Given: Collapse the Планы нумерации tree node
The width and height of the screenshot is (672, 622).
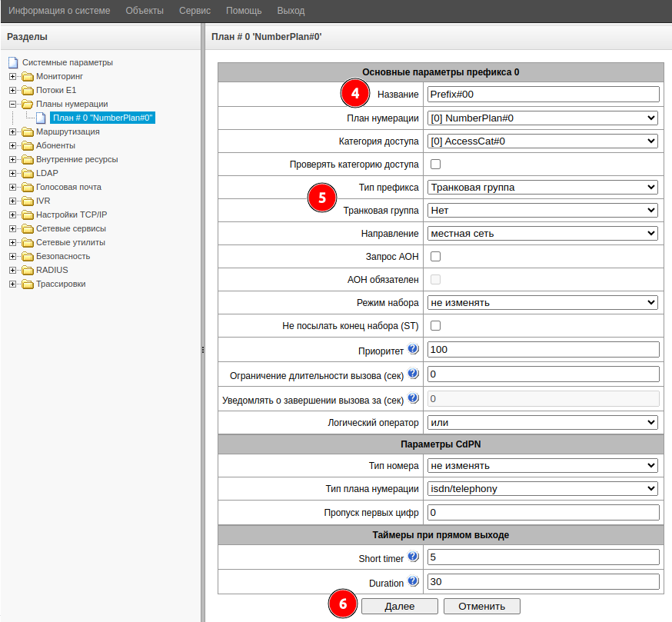Looking at the screenshot, I should [x=12, y=104].
